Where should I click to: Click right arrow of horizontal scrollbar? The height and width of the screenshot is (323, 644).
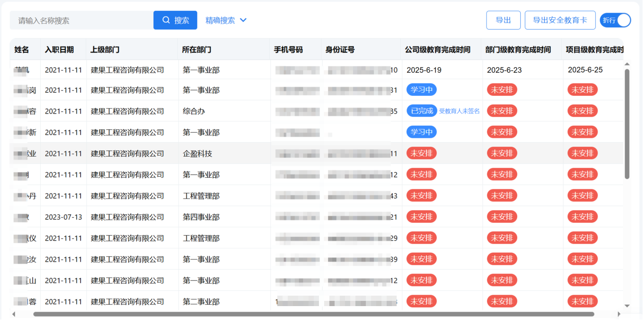click(619, 314)
